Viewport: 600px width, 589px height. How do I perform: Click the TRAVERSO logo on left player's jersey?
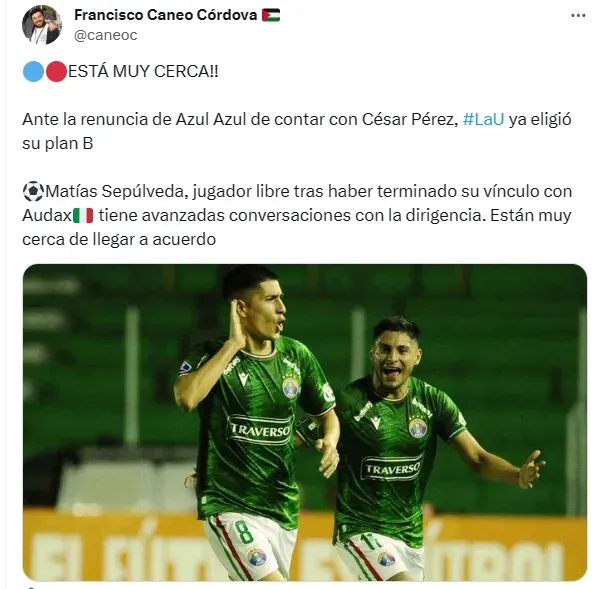[x=260, y=430]
